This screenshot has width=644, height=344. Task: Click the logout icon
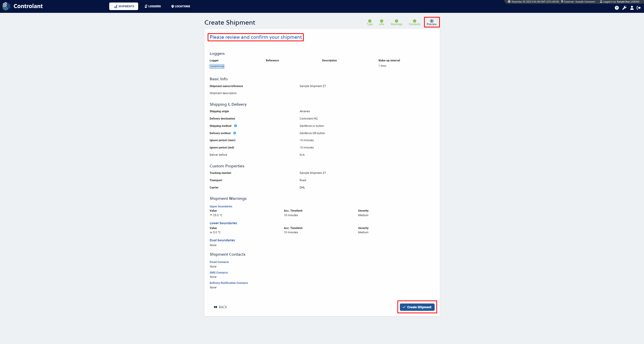click(x=639, y=8)
